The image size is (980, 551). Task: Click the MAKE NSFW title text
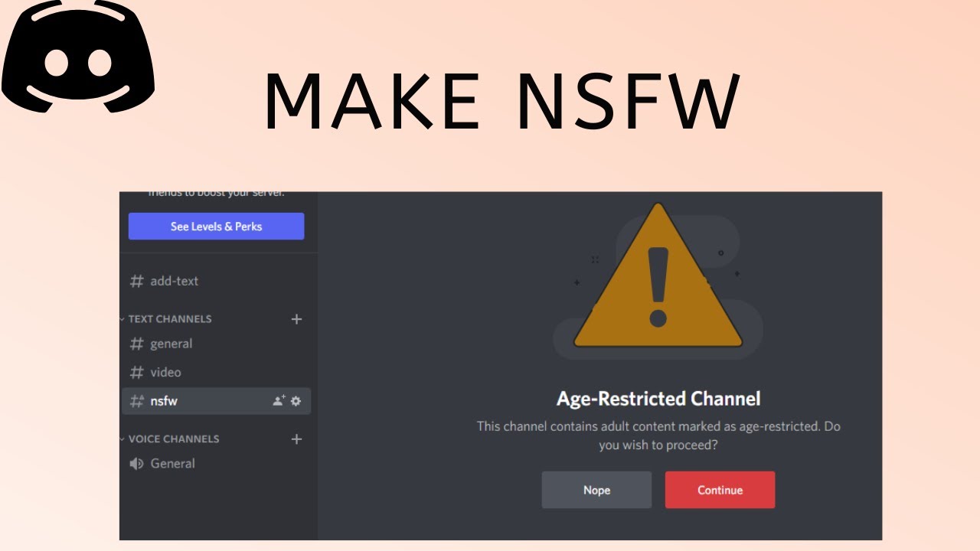click(x=501, y=103)
